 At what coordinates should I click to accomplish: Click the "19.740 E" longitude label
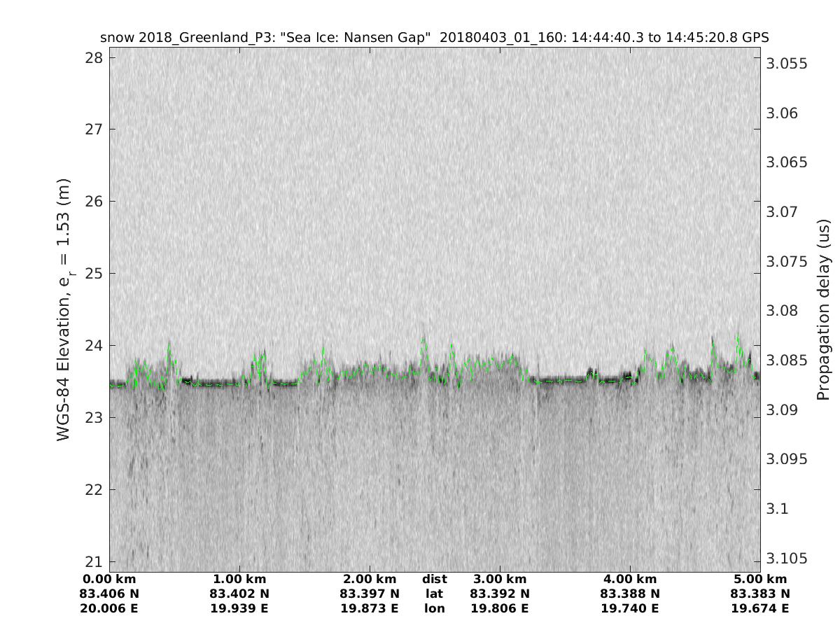(x=630, y=608)
